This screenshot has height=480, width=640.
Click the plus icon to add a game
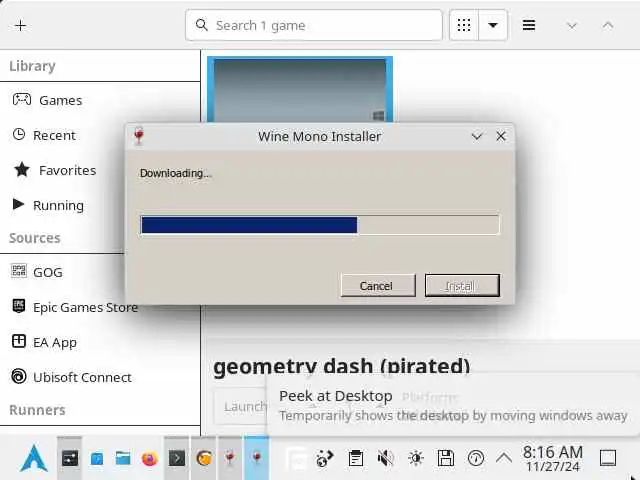(20, 26)
